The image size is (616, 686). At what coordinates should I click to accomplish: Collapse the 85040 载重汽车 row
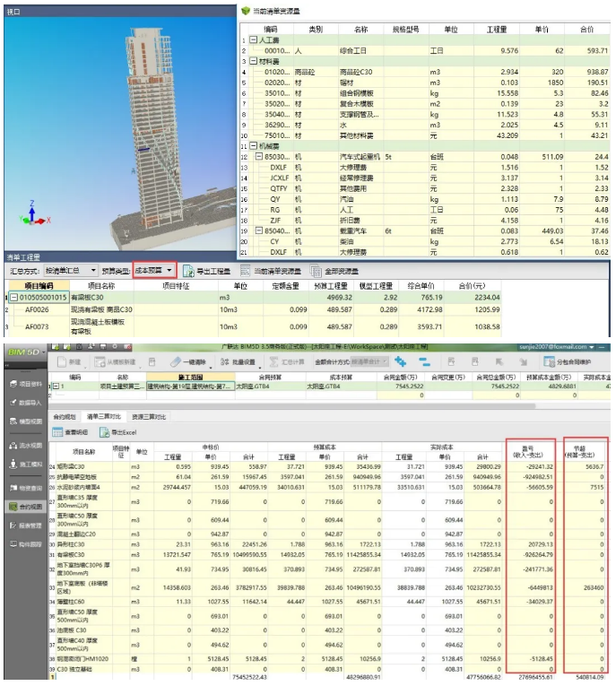[x=259, y=230]
